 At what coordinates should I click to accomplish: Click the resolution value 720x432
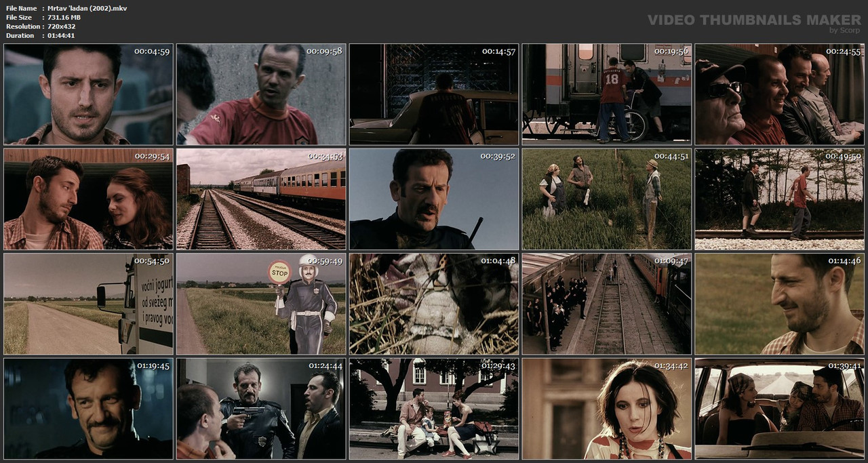coord(62,26)
